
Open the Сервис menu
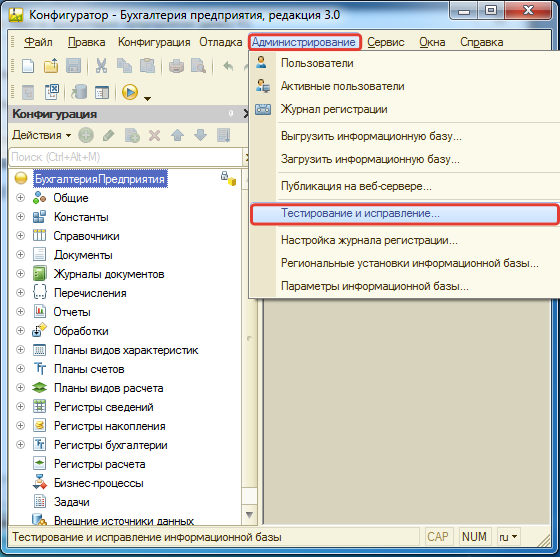(386, 42)
